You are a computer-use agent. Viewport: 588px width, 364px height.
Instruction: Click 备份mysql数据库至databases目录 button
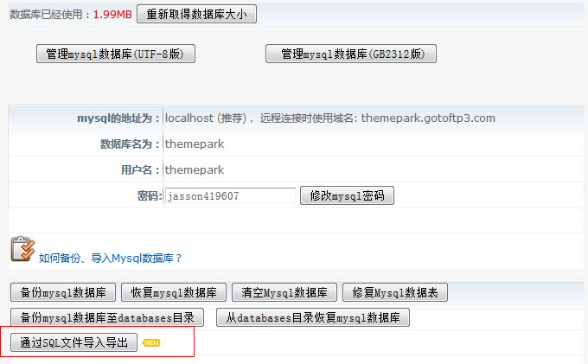click(107, 317)
